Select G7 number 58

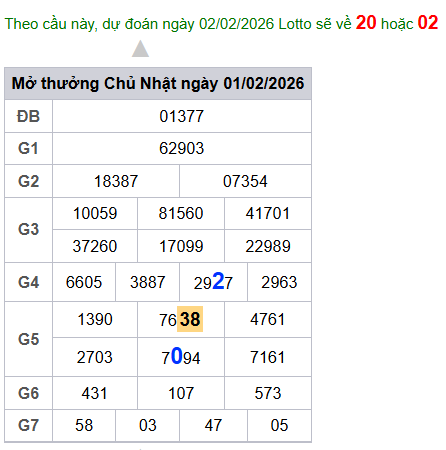coord(84,425)
